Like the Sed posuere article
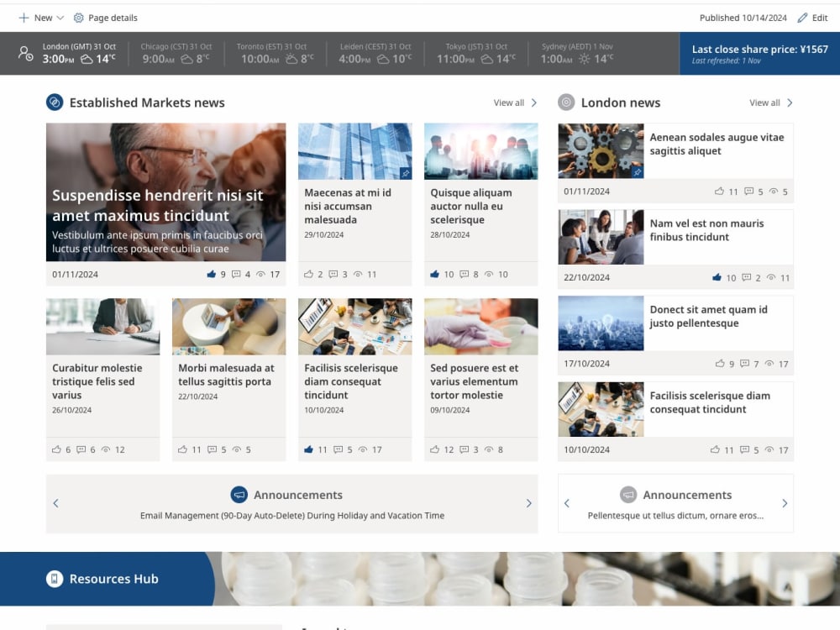This screenshot has width=840, height=630. [434, 449]
